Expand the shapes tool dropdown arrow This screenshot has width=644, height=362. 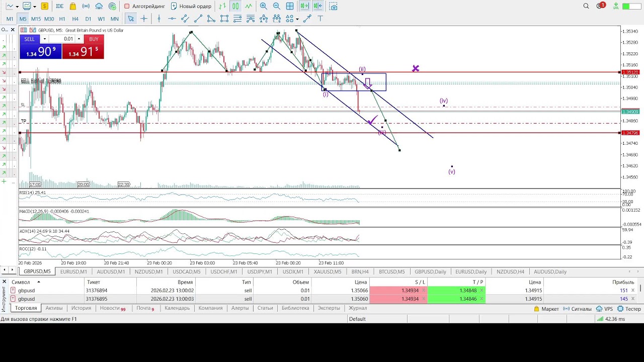coord(297,19)
